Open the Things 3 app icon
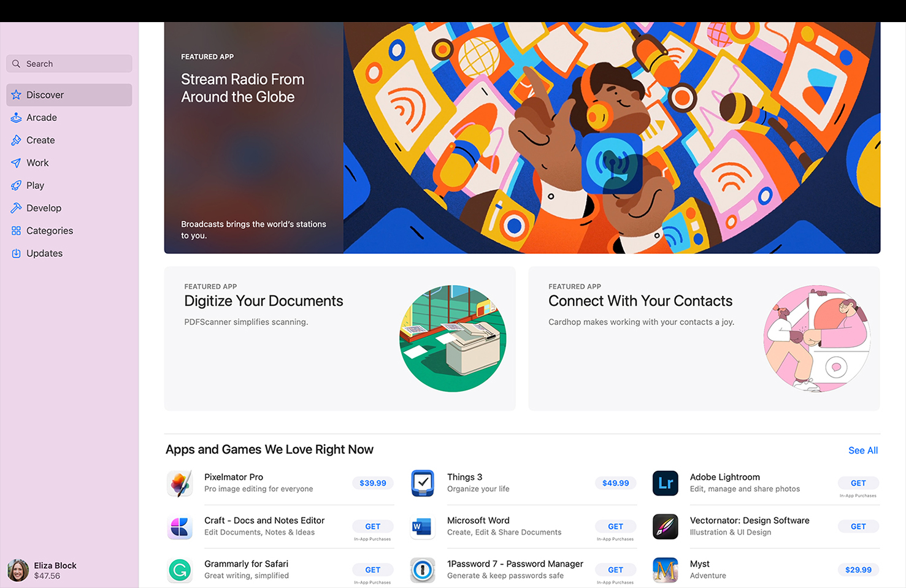The height and width of the screenshot is (588, 906). click(x=423, y=483)
